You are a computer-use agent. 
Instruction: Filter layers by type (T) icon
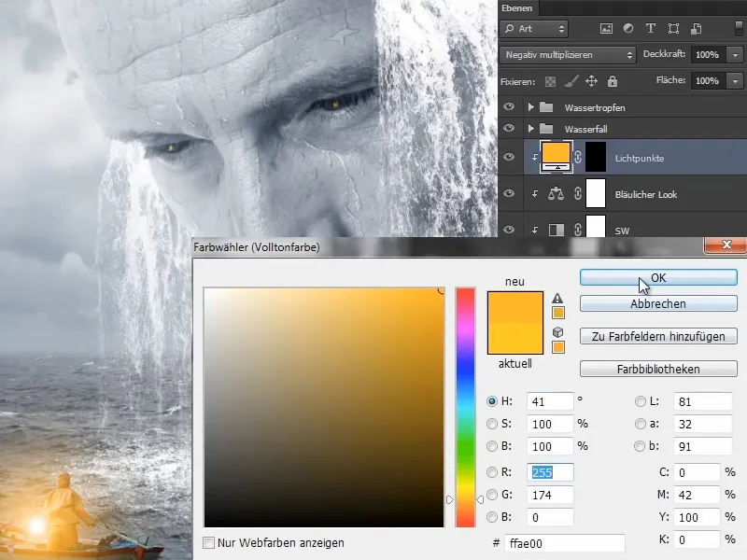pos(650,29)
